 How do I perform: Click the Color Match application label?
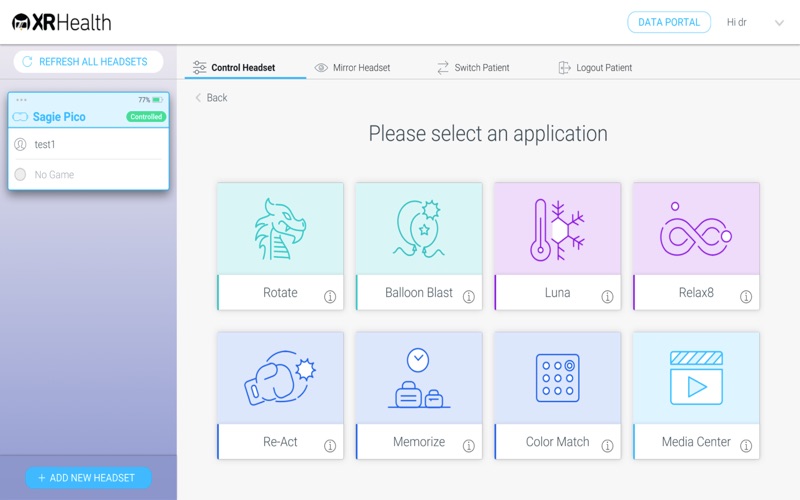pos(557,441)
